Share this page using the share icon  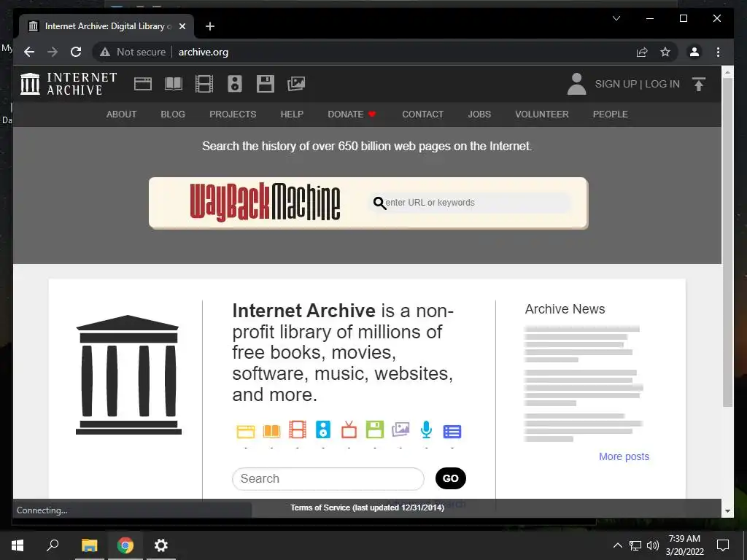point(642,52)
